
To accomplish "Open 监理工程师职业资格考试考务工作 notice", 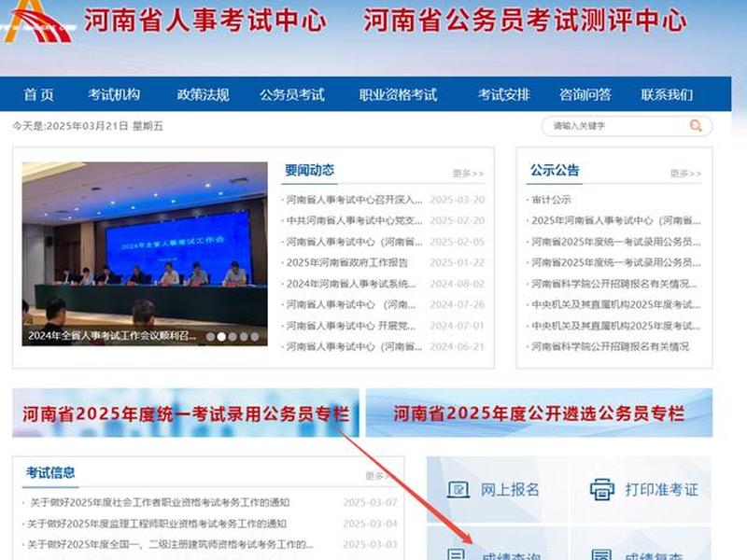I will [x=157, y=524].
